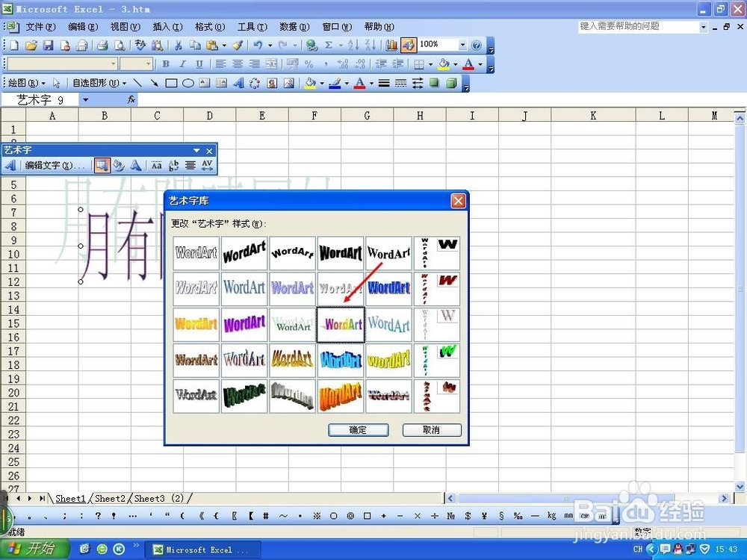Open Format WordArt icon in WordArt toolbar

click(x=119, y=165)
